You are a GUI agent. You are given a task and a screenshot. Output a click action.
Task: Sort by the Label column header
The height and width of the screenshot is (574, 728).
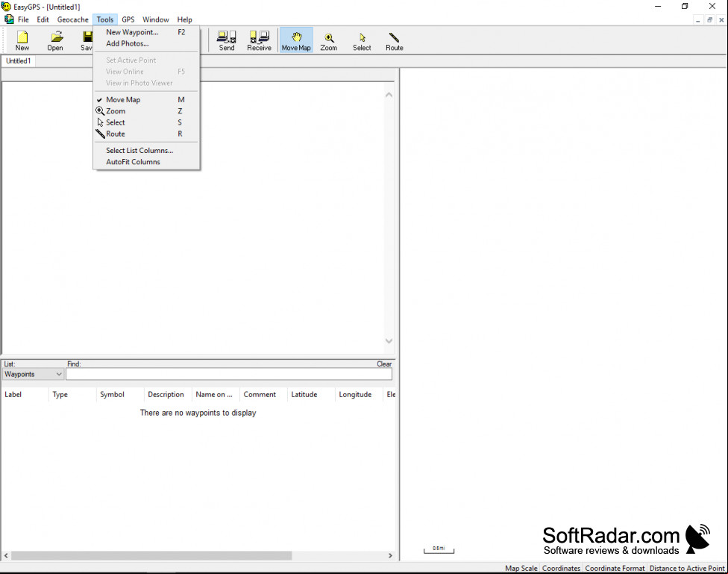tap(25, 395)
